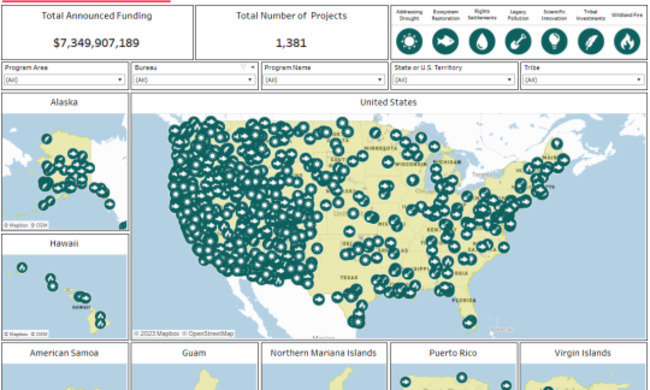650x390 pixels.
Task: Click the Alaska map title
Action: tap(64, 102)
